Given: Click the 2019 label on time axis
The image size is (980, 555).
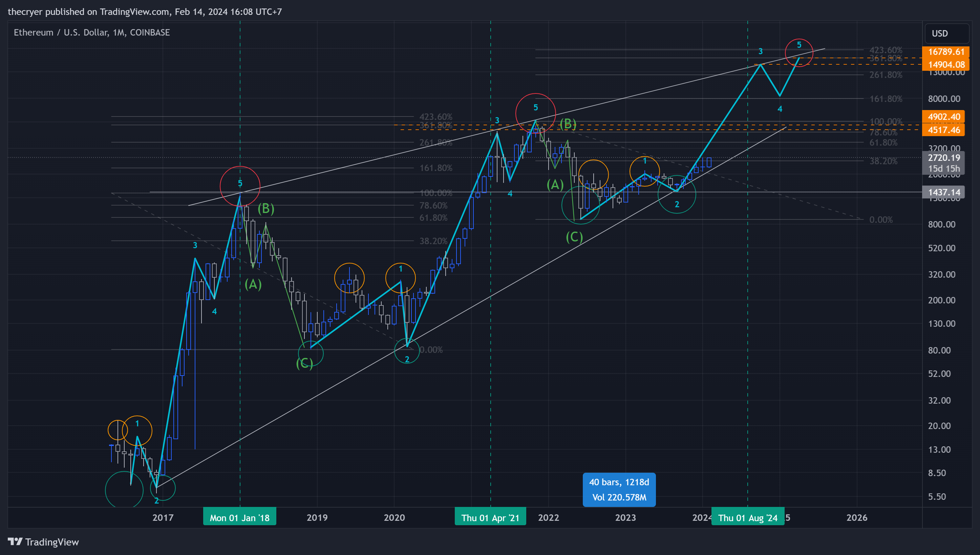Looking at the screenshot, I should click(x=317, y=518).
